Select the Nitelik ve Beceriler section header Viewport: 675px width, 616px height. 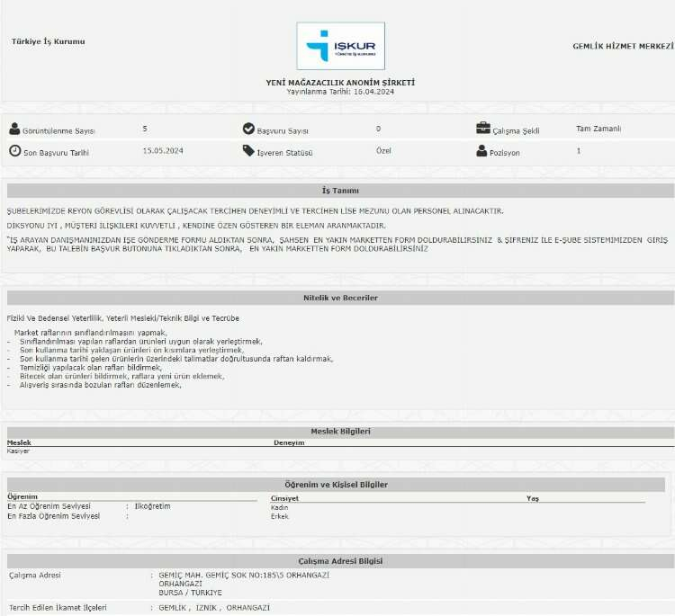tap(340, 298)
